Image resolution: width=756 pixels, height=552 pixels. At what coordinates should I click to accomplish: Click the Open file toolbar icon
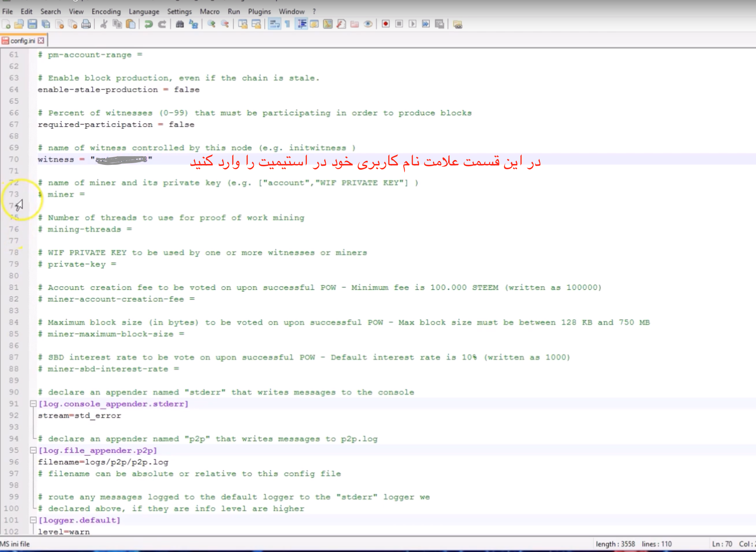point(19,24)
